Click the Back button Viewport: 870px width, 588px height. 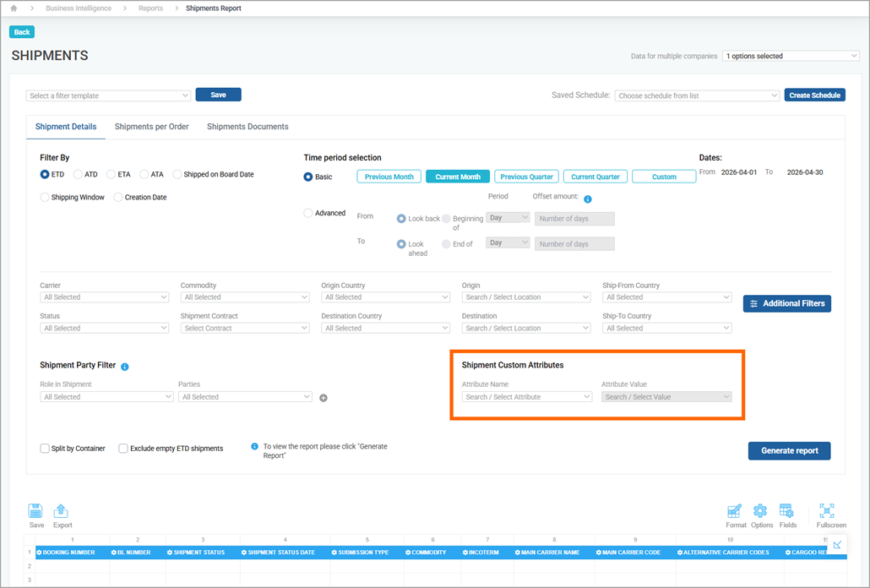tap(22, 32)
